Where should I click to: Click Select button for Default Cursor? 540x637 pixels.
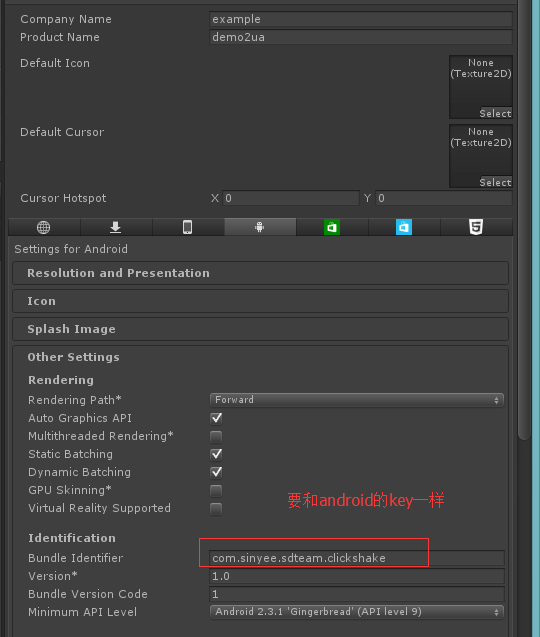(x=495, y=182)
